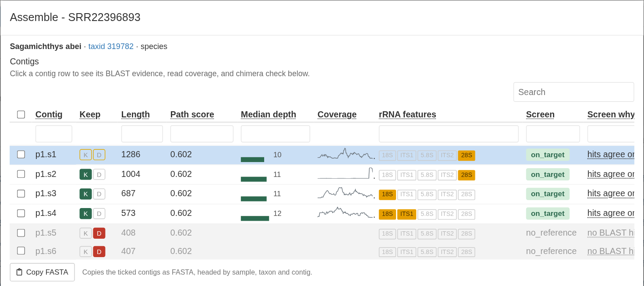Click the Copy FASTA button
The width and height of the screenshot is (644, 286).
click(x=42, y=272)
